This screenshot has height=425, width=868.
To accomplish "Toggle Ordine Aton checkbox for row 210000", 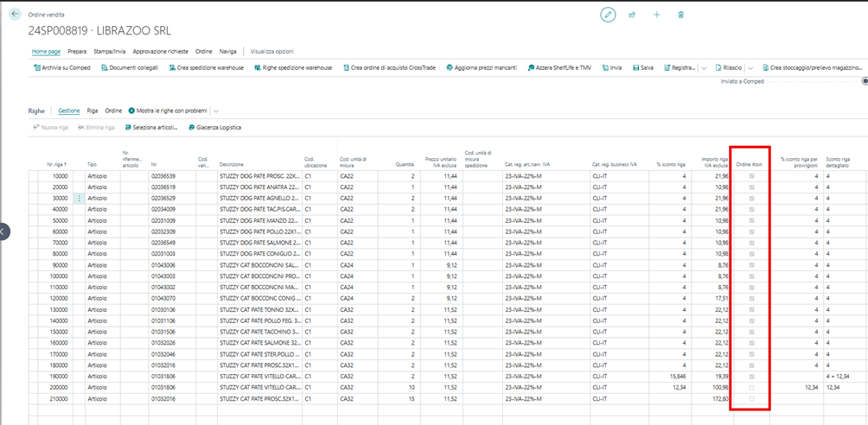I will pos(751,398).
